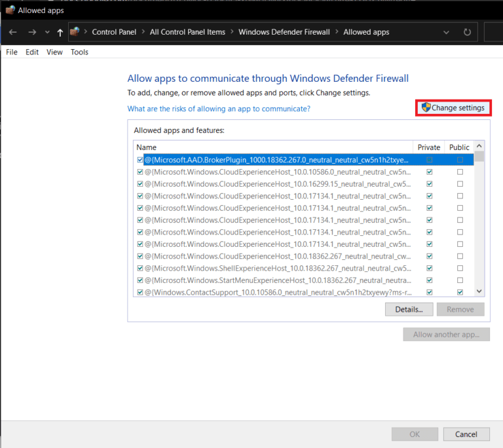Image resolution: width=503 pixels, height=448 pixels.
Task: Toggle Private for StartMenuExperienceHost
Action: [430, 280]
